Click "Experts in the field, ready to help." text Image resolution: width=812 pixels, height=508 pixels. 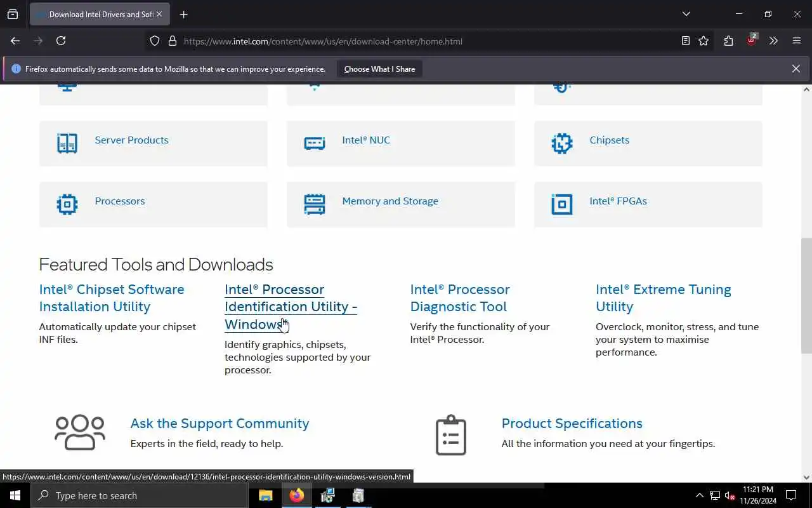pyautogui.click(x=207, y=444)
